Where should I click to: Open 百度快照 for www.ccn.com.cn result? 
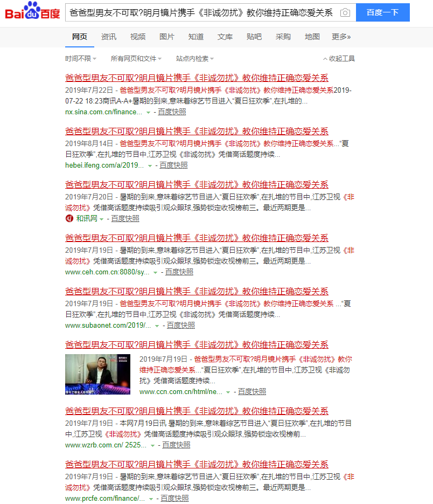(x=252, y=391)
